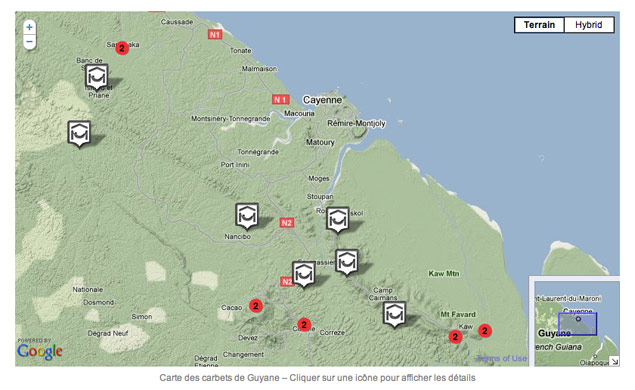Viewport: 635px width, 390px height.
Task: Open carbet marker northwest of Camp Caimans
Action: tap(347, 262)
